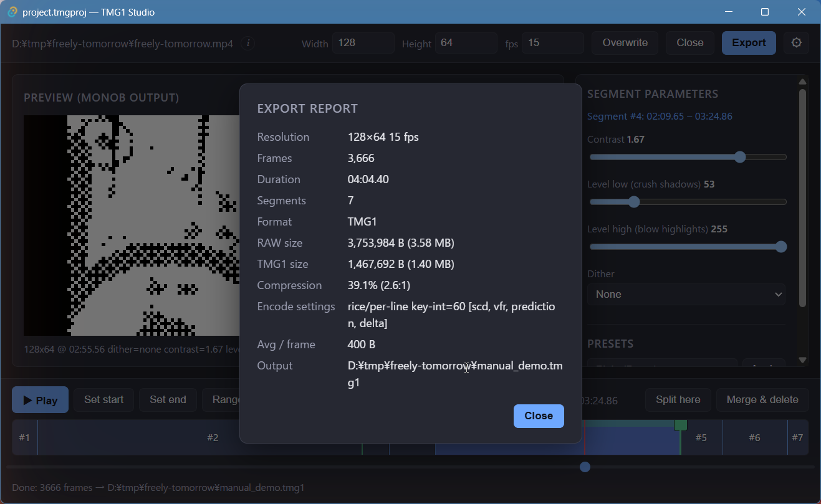Click the Set end button

tap(168, 400)
